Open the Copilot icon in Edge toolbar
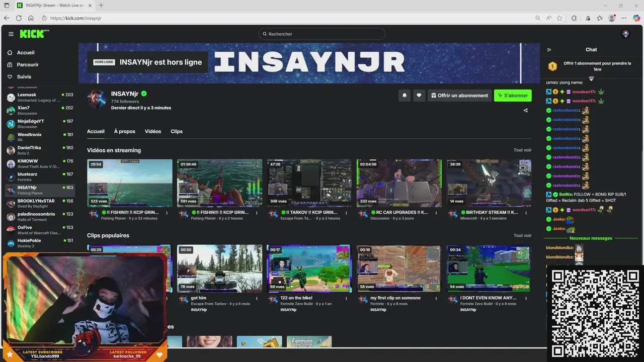This screenshot has height=362, width=644. [636, 18]
